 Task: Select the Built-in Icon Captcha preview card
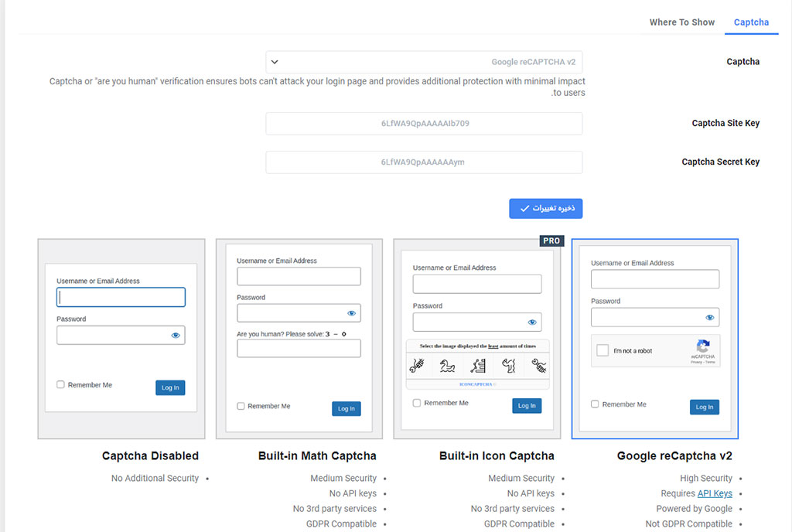coord(476,339)
